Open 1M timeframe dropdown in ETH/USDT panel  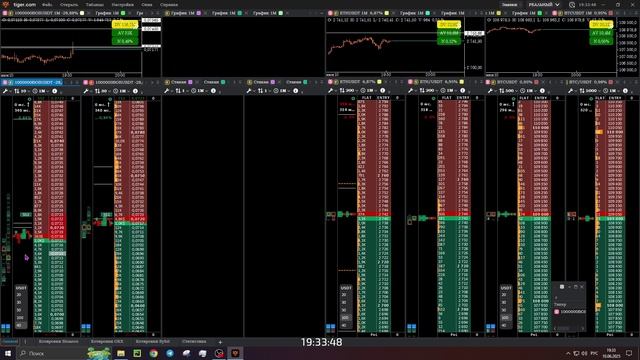point(449,91)
